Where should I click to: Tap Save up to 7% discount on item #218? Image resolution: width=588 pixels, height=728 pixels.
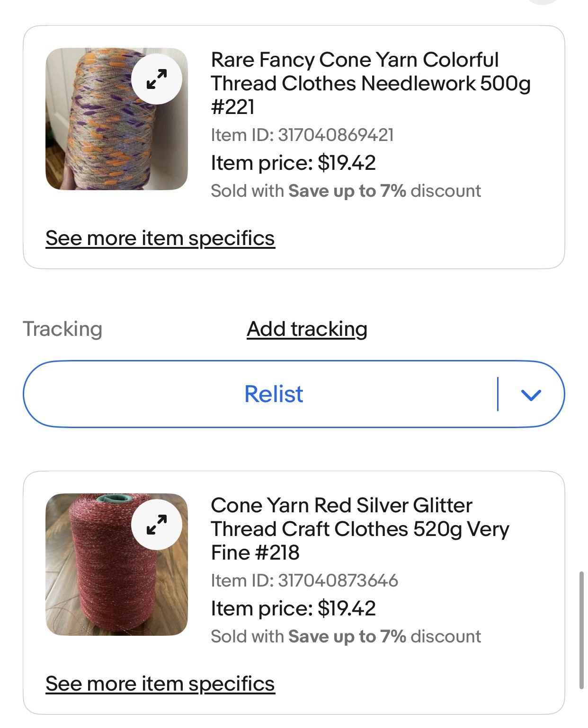pos(347,637)
